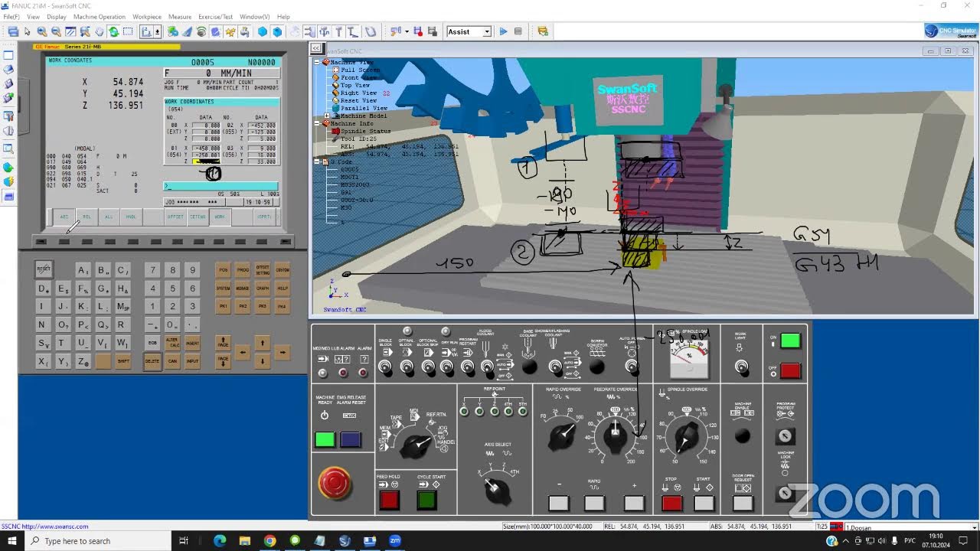Open the Workpiece menu
Image resolution: width=980 pixels, height=551 pixels.
[147, 16]
